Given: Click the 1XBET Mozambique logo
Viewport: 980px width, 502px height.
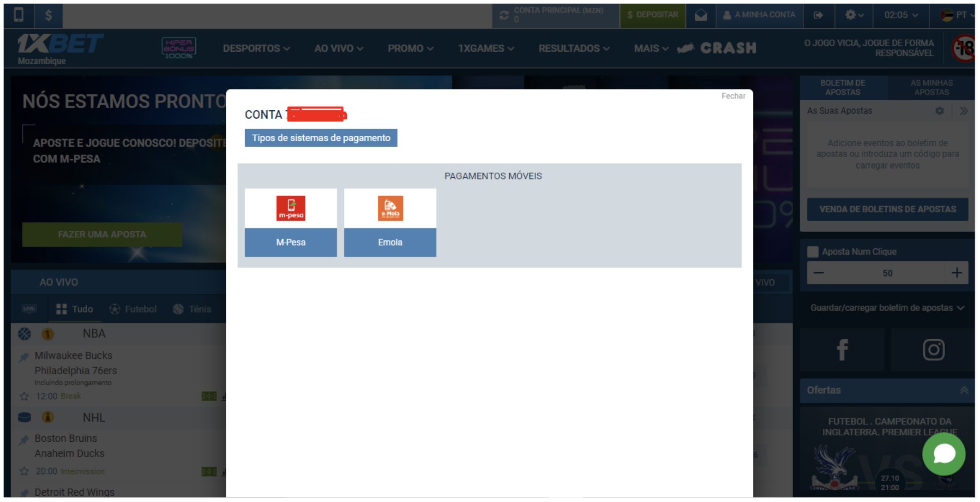Looking at the screenshot, I should [x=59, y=49].
